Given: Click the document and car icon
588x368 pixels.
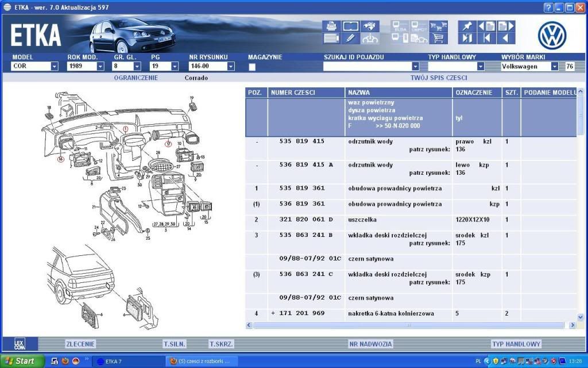Looking at the screenshot, I should tap(419, 38).
